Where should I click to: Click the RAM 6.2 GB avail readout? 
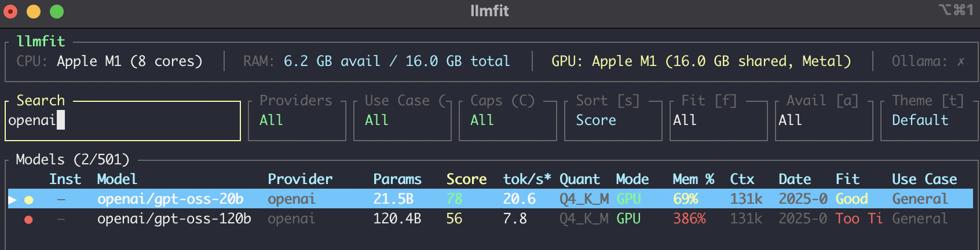point(376,61)
